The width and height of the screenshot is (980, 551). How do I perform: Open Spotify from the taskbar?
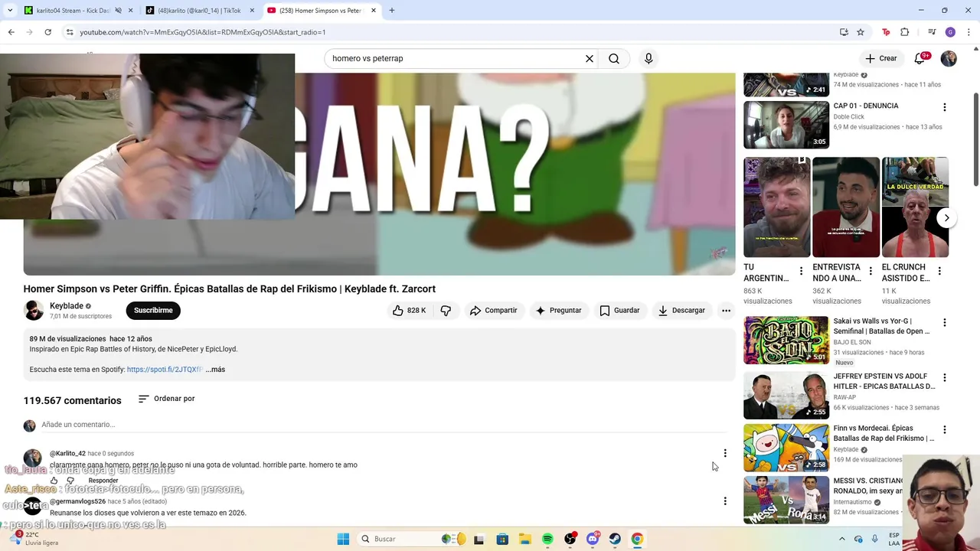click(x=547, y=539)
